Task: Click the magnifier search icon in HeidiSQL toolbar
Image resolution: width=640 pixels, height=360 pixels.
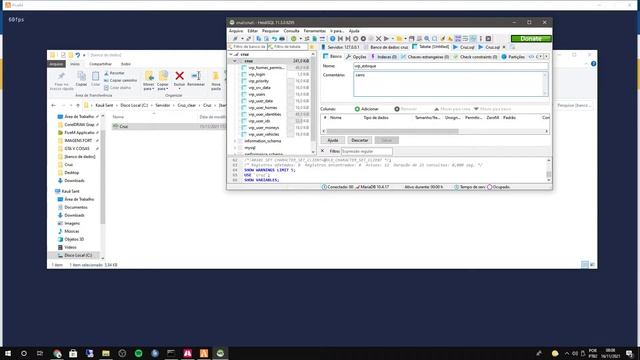Action: click(x=427, y=38)
